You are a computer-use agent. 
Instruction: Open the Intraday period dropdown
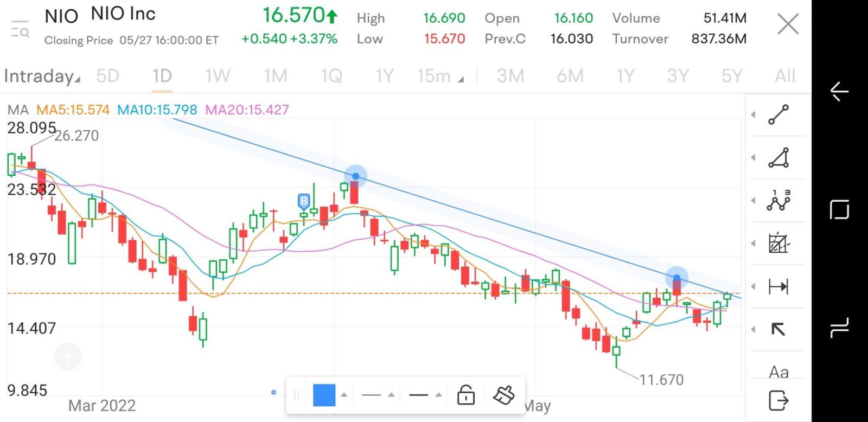[42, 76]
